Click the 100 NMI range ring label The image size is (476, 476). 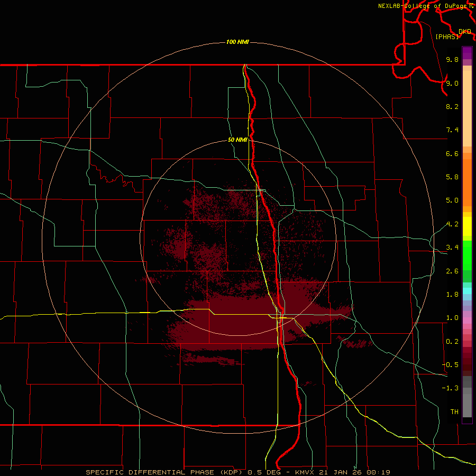[x=237, y=42]
